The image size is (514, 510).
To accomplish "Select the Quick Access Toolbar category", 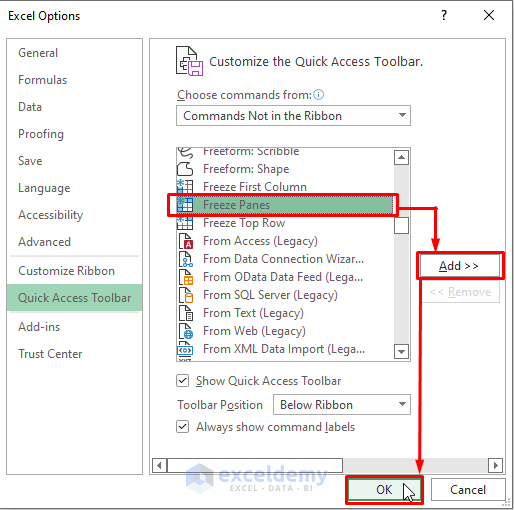I will coord(74,298).
